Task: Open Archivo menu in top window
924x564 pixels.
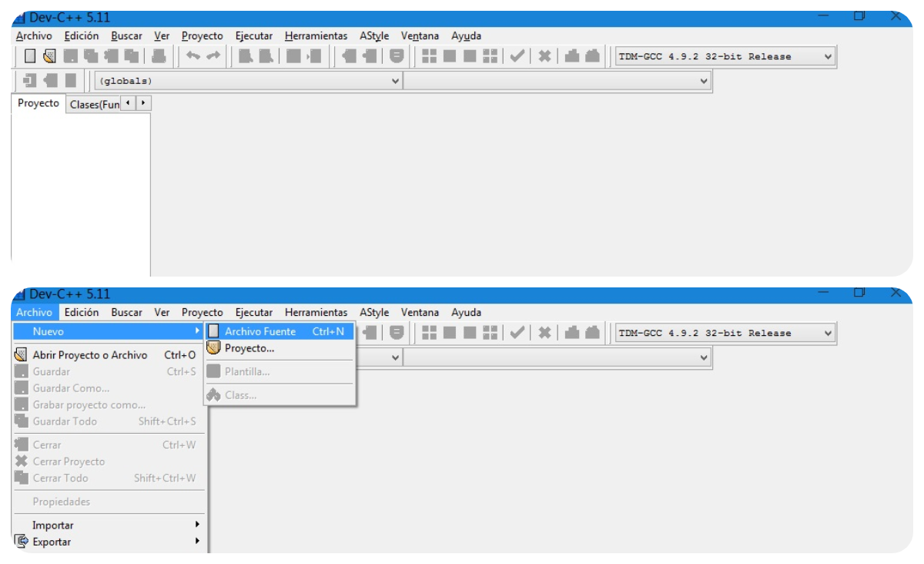Action: (x=34, y=35)
